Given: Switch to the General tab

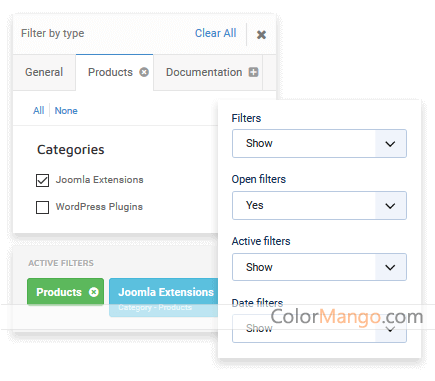Looking at the screenshot, I should click(44, 72).
